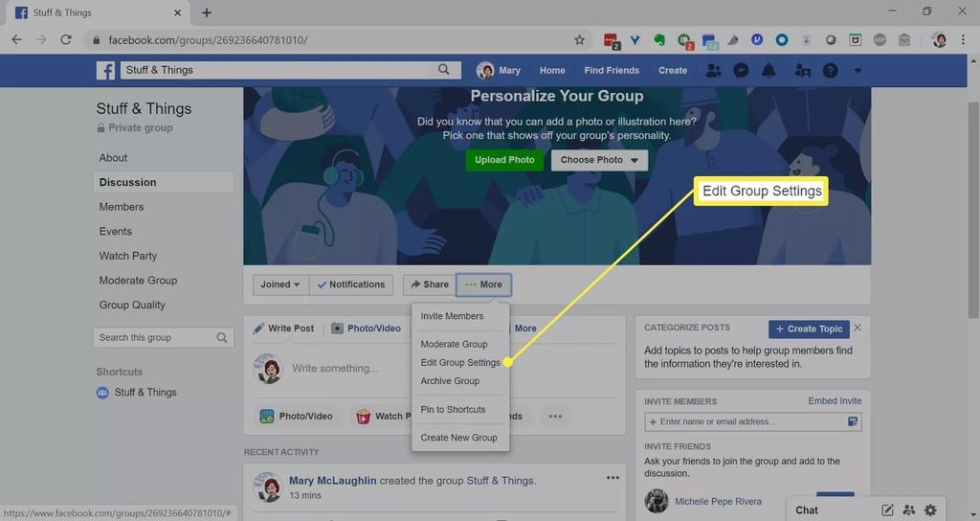Click the Facebook logo icon
Image resolution: width=980 pixels, height=521 pixels.
point(105,70)
